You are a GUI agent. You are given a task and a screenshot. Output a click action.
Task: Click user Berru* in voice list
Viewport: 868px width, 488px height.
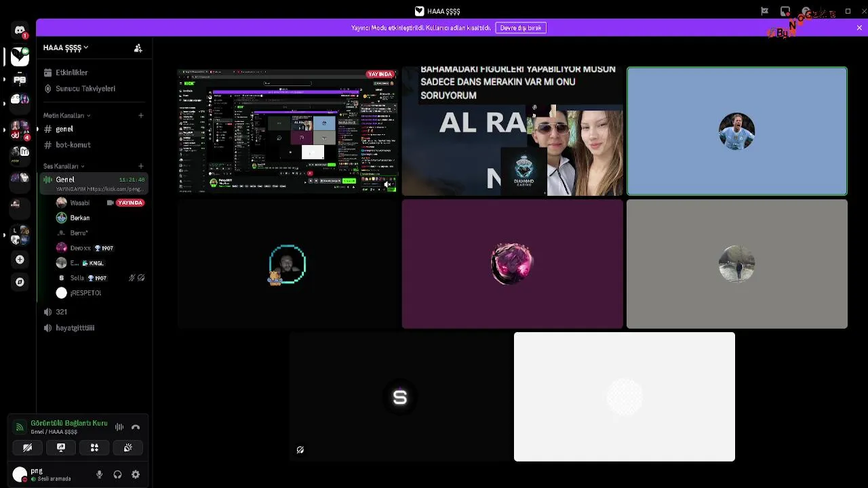(x=79, y=233)
